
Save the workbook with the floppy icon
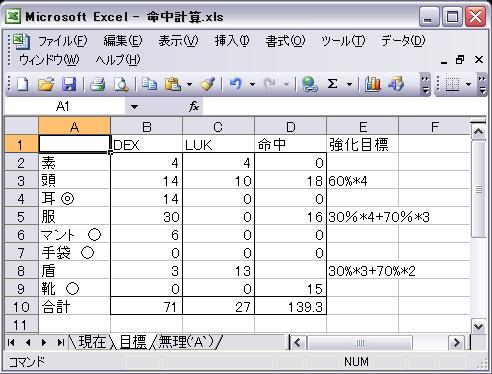pyautogui.click(x=69, y=84)
